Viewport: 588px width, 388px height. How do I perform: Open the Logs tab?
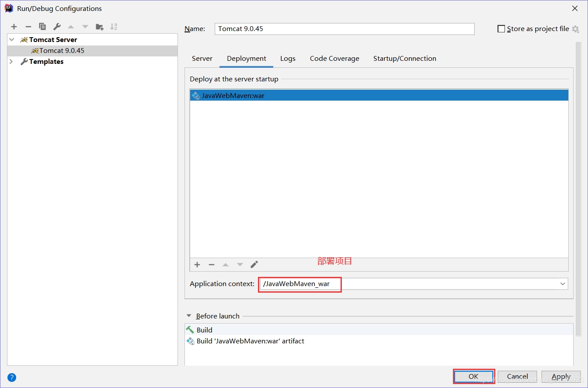(x=288, y=59)
